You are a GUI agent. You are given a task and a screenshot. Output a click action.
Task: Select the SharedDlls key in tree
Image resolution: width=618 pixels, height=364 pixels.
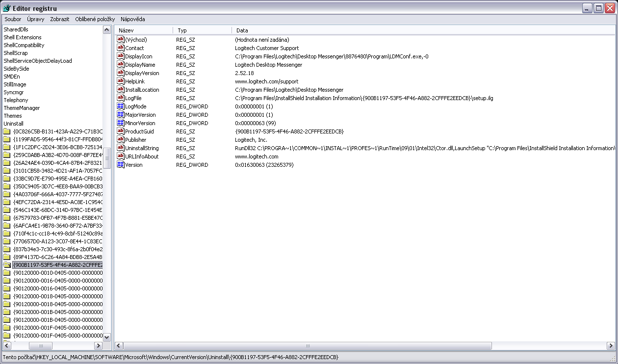(16, 29)
